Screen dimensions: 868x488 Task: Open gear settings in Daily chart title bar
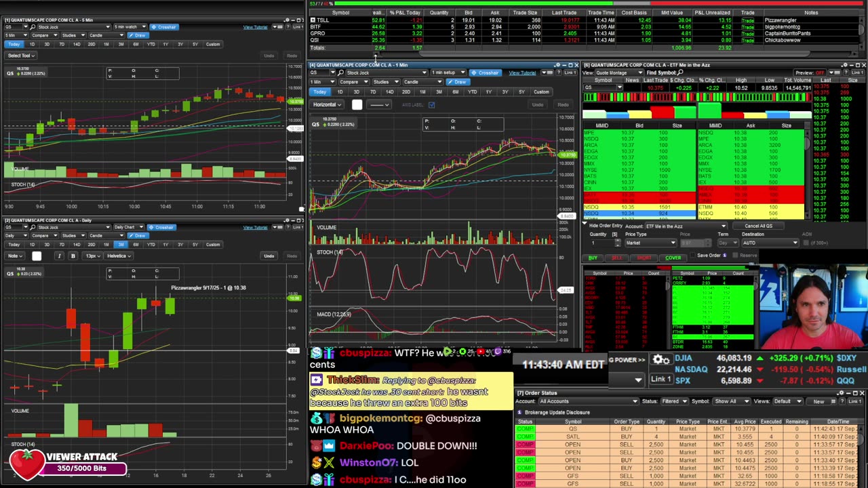(288, 220)
